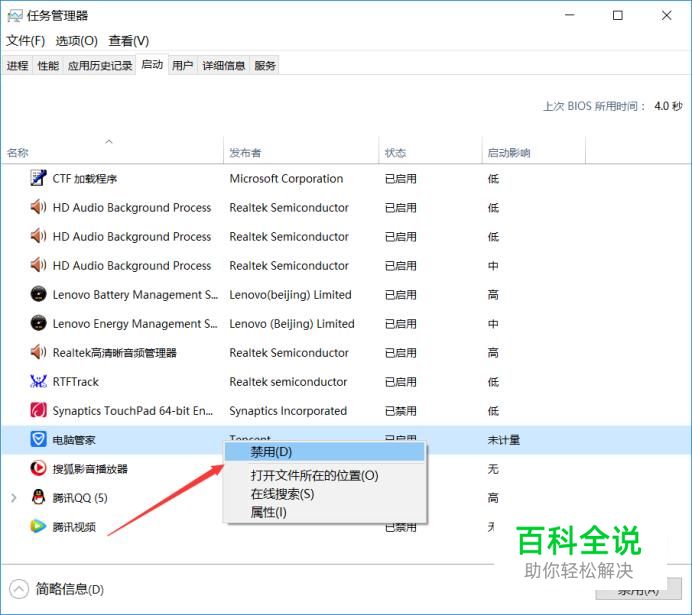Screen dimensions: 692x615
Task: Click the CTF 加载程序 icon
Action: pos(38,178)
